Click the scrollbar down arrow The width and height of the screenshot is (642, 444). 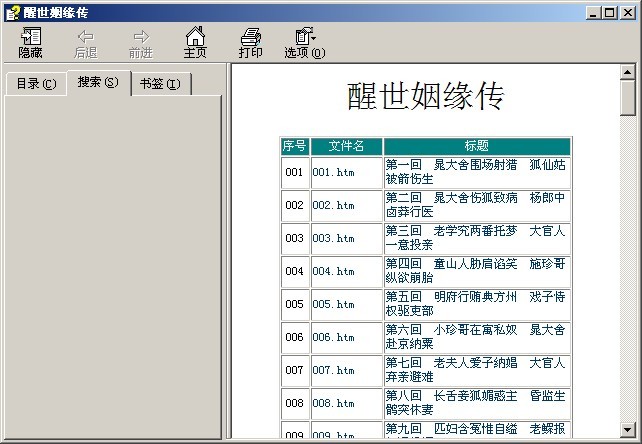(628, 430)
